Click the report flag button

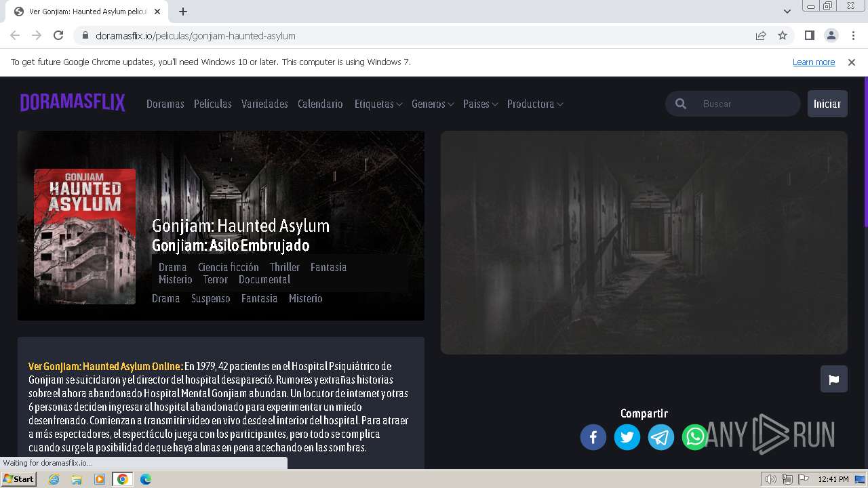[x=834, y=379]
